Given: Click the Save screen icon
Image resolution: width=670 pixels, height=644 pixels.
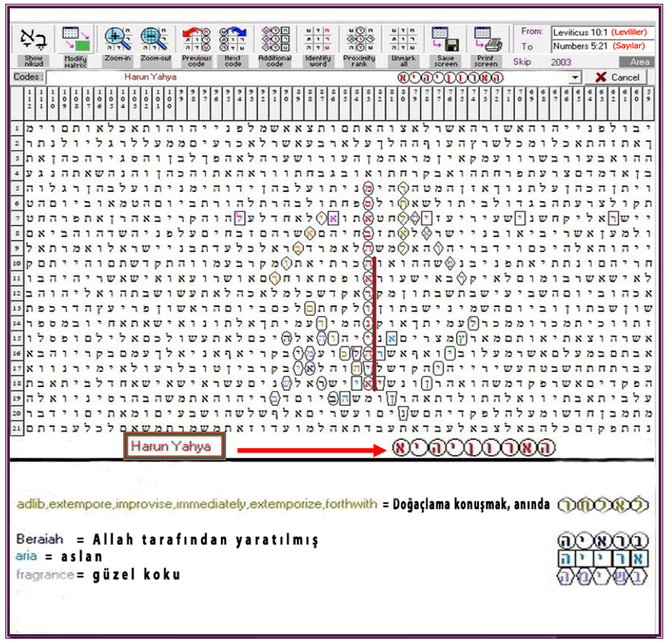Looking at the screenshot, I should 445,39.
